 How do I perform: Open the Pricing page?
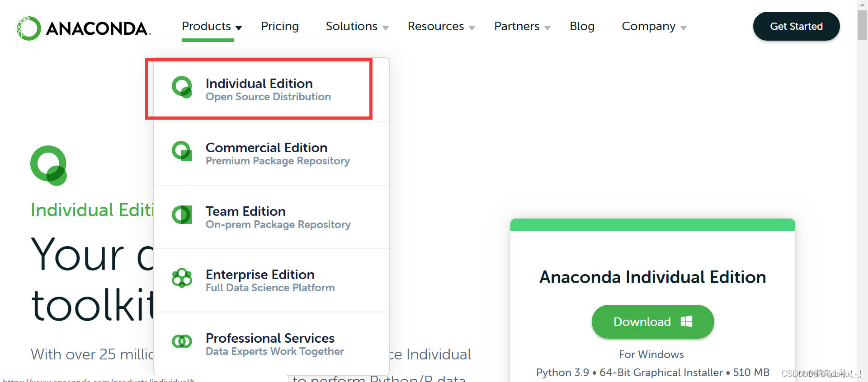point(280,27)
